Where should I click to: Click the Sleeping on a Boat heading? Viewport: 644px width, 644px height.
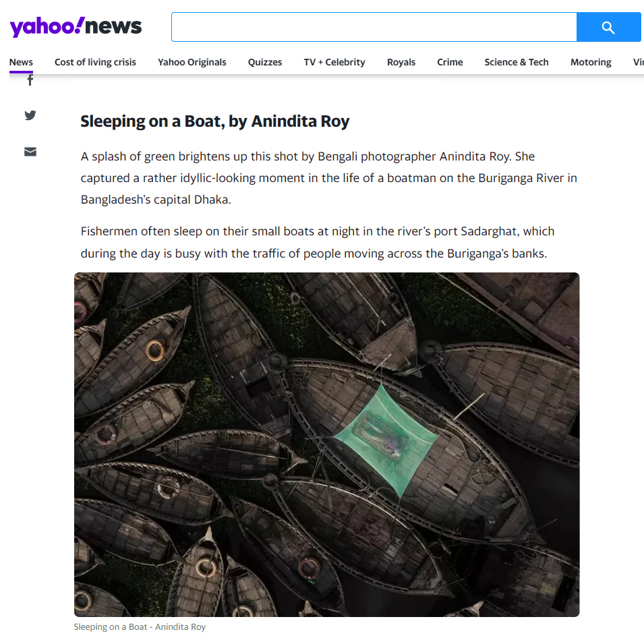[215, 121]
